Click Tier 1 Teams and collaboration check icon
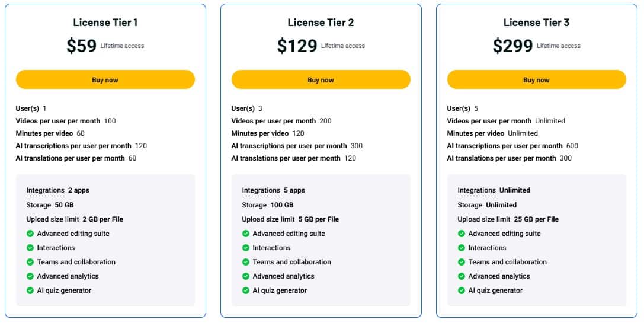Viewport: 644px width, 326px height. coord(30,262)
